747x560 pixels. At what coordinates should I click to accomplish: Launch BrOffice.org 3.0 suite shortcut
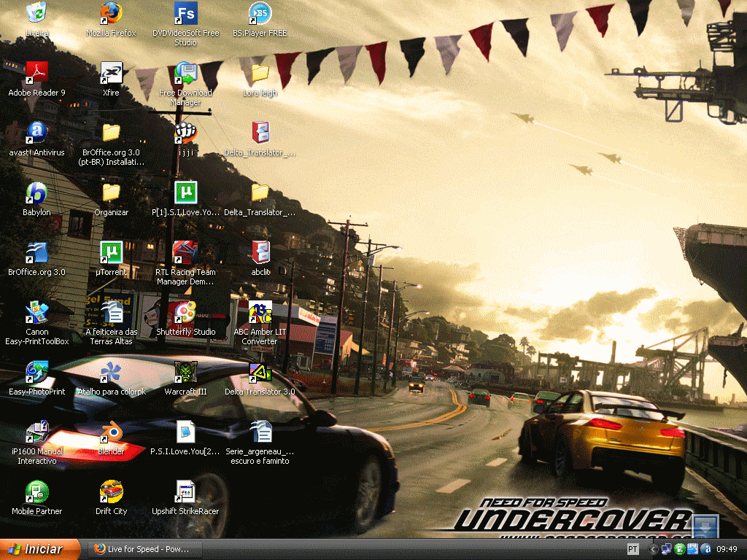click(36, 252)
